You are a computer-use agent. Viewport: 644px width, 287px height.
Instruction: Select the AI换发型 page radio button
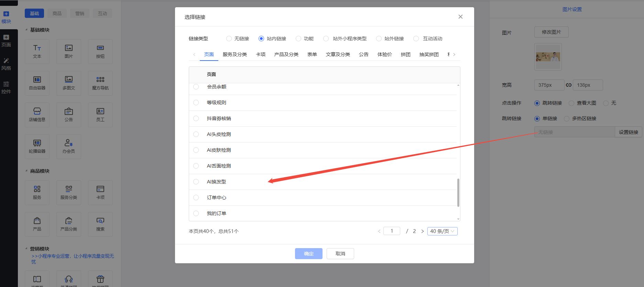[196, 182]
